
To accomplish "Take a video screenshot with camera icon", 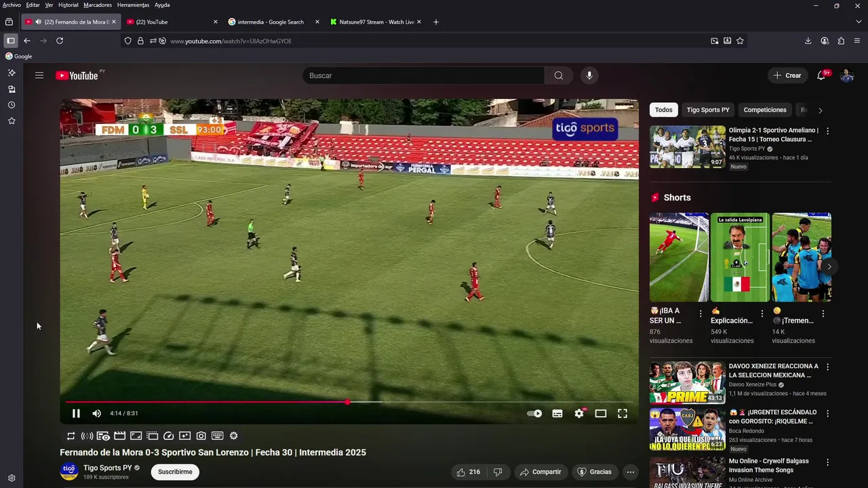I will (201, 436).
